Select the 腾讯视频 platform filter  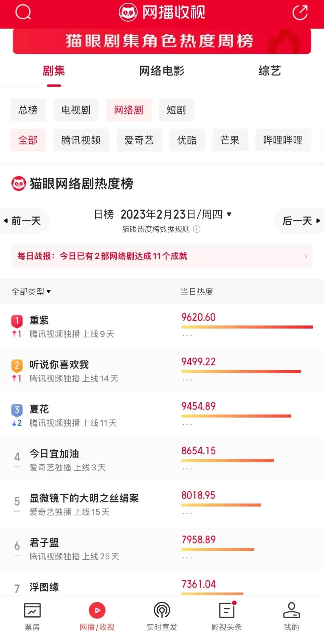81,140
